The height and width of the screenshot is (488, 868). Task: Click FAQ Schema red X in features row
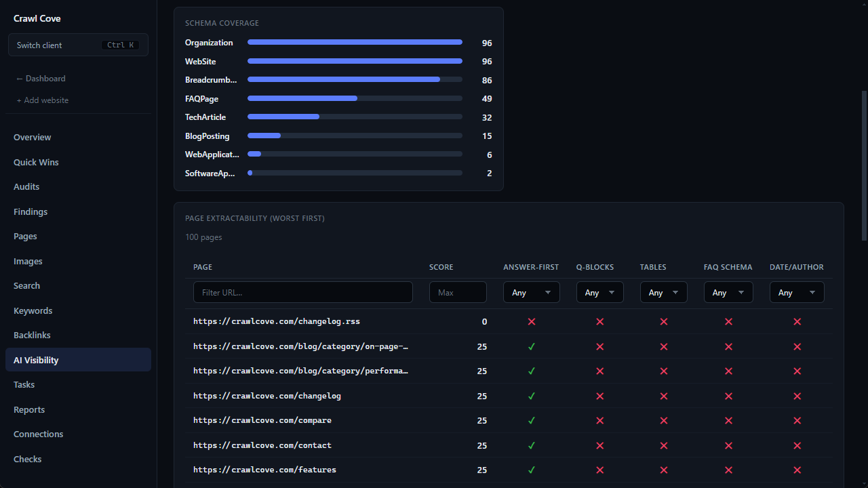tap(728, 470)
